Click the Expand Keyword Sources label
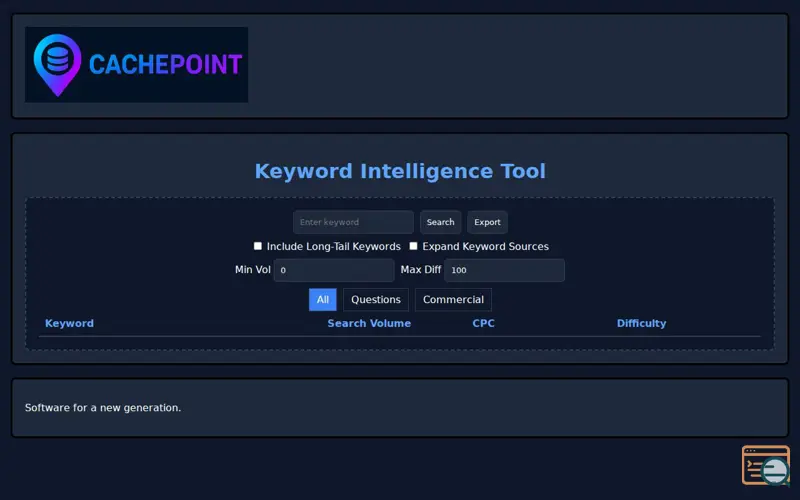Image resolution: width=800 pixels, height=500 pixels. (485, 246)
